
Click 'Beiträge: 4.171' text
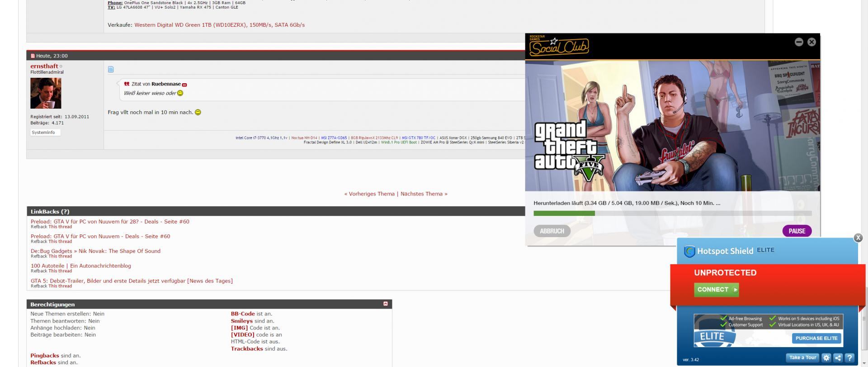[x=47, y=123]
